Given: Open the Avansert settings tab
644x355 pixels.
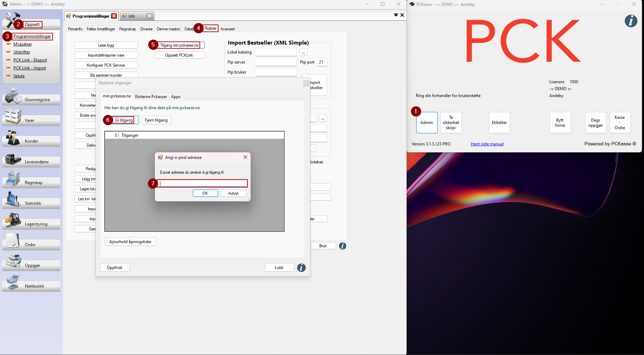Looking at the screenshot, I should click(227, 29).
